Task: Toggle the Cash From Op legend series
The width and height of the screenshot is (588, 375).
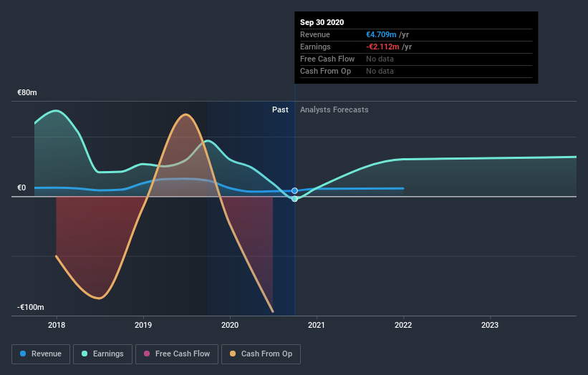Action: click(x=261, y=354)
